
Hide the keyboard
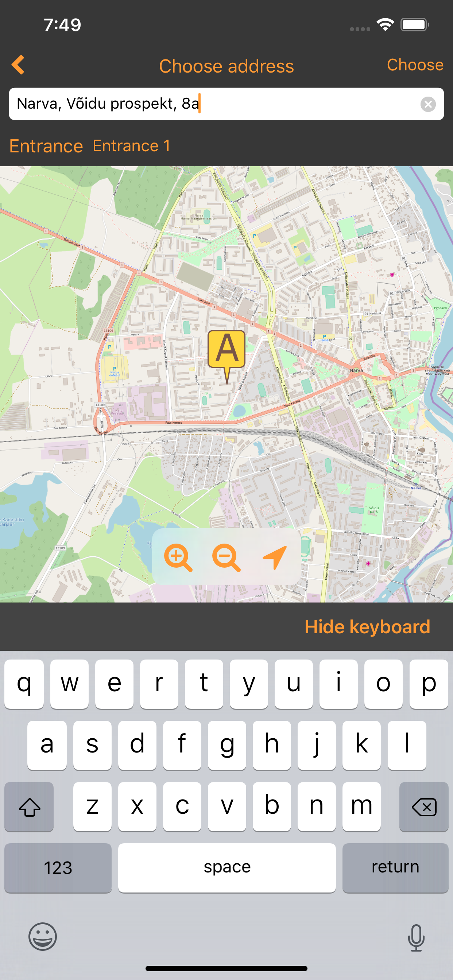367,627
